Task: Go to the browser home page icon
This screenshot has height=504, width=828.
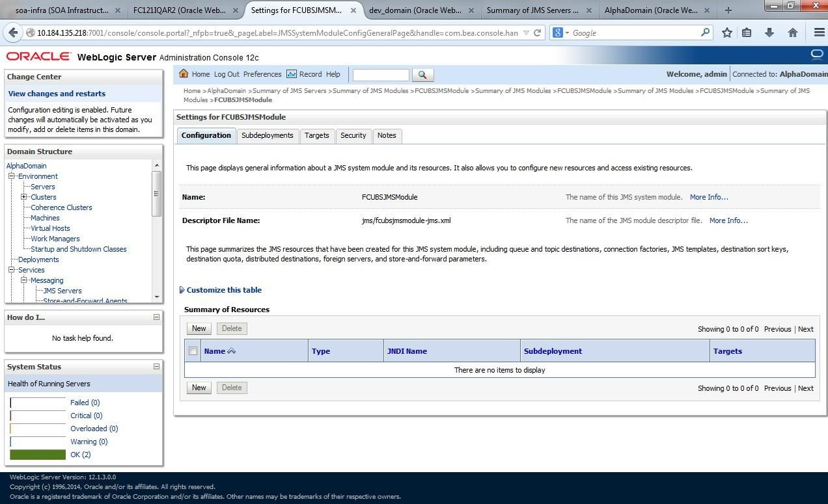Action: click(792, 33)
